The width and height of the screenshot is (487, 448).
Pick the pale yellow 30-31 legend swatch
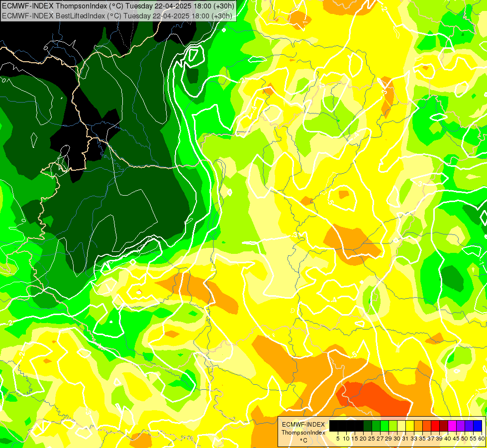[401, 426]
